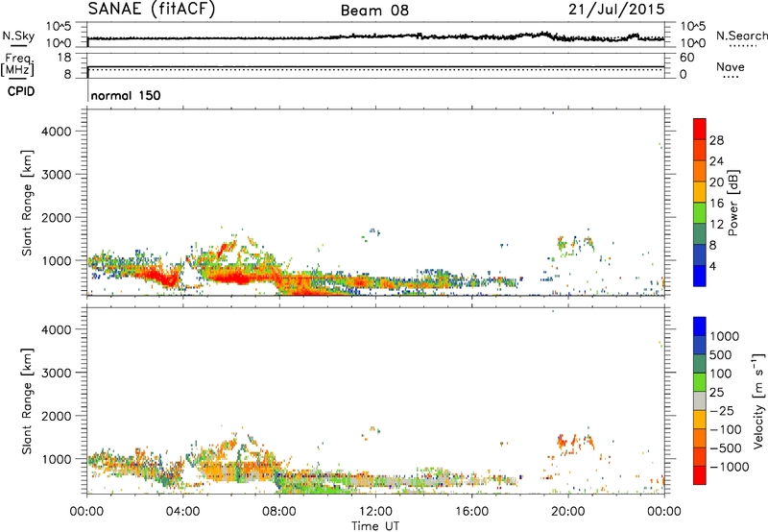Click the Freq. [MHz] axis label

click(18, 64)
